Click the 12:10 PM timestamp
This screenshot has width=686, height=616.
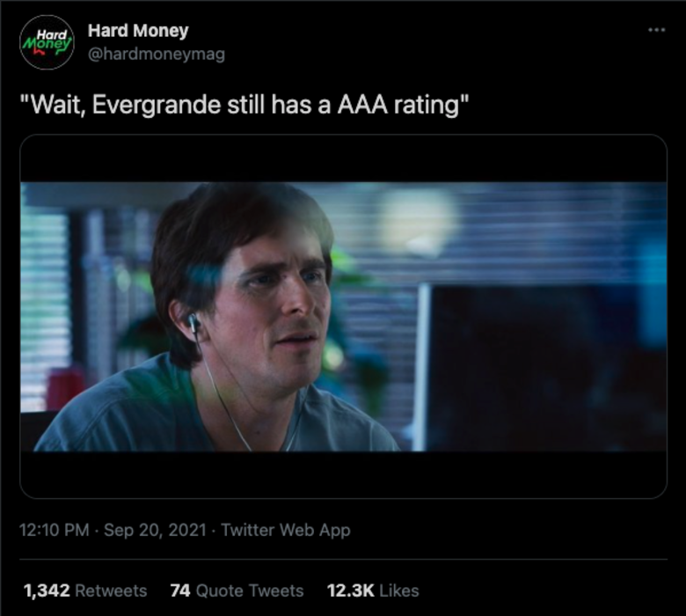54,530
